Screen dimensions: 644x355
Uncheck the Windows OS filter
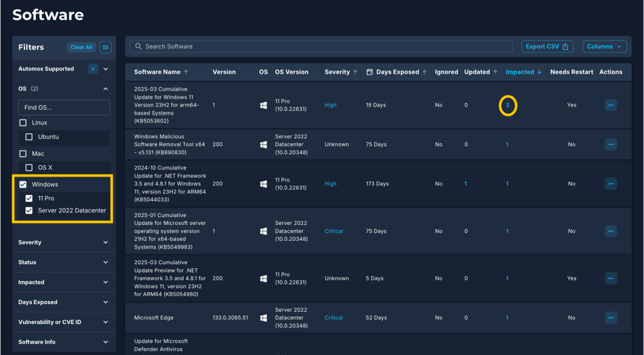click(23, 184)
